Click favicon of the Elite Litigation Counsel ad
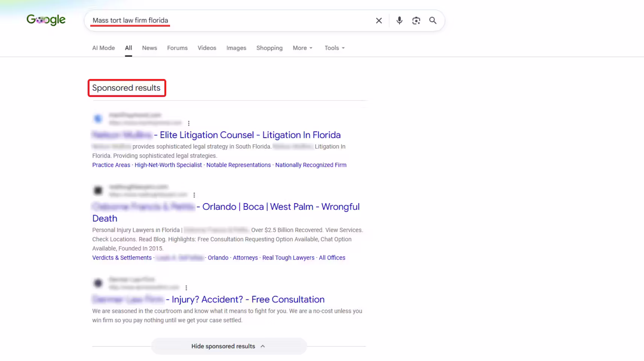The width and height of the screenshot is (644, 361). tap(98, 119)
